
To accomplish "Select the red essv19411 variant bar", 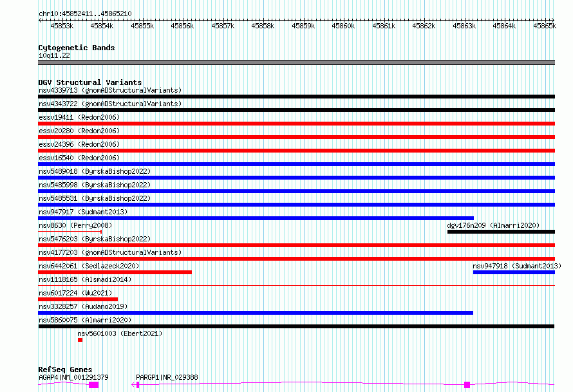I will 296,124.
